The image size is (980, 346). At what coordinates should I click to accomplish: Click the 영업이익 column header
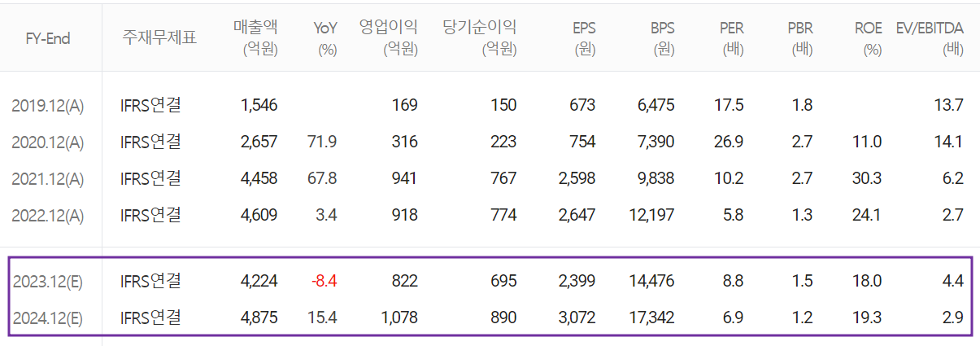[x=388, y=37]
